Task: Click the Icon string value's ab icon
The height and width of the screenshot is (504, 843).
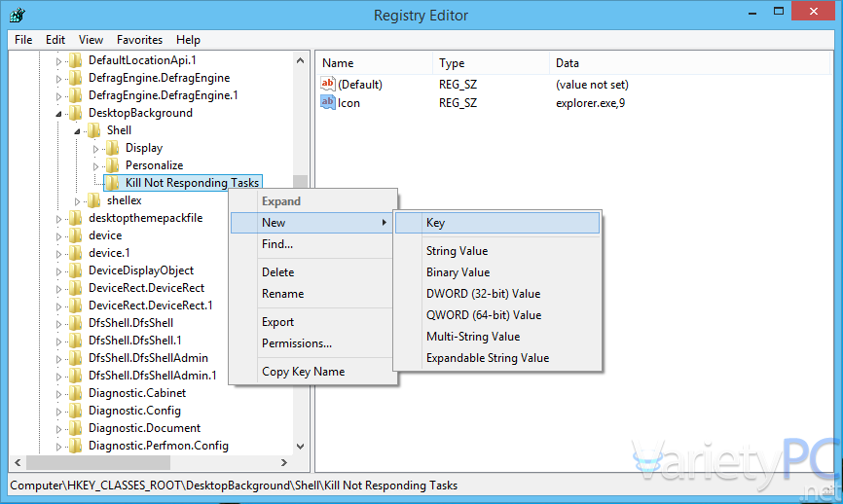Action: [328, 102]
